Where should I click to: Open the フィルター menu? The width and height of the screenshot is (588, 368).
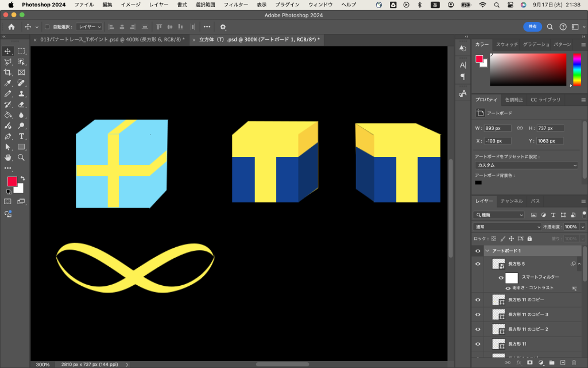tap(236, 5)
